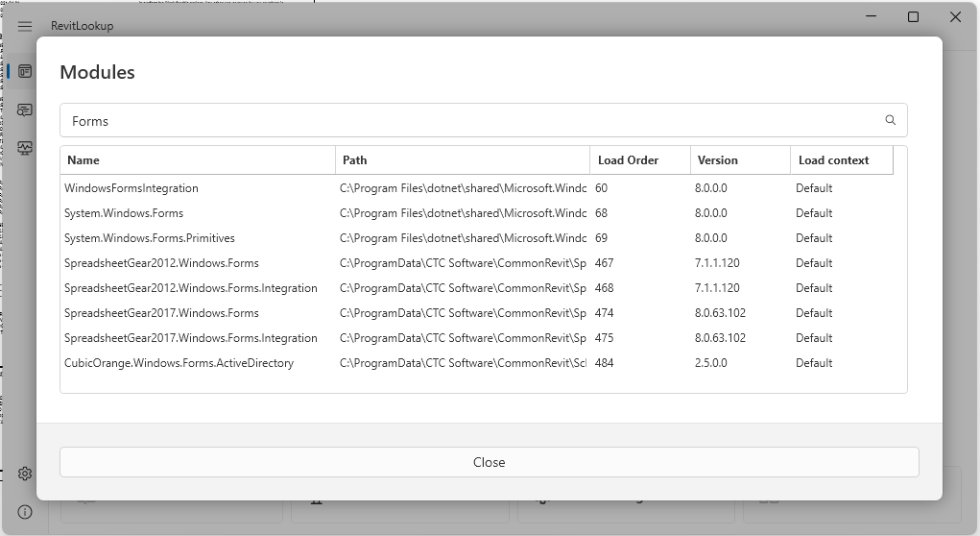980x536 pixels.
Task: Click load order value 467
Action: coord(605,263)
